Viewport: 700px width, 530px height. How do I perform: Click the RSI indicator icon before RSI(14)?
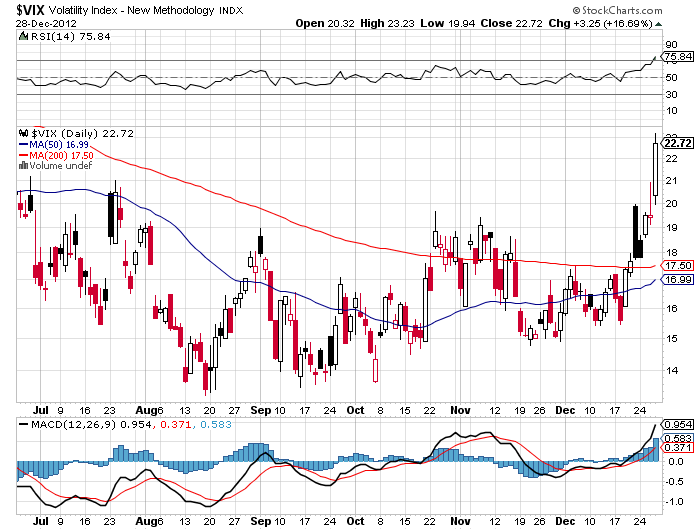[x=23, y=36]
